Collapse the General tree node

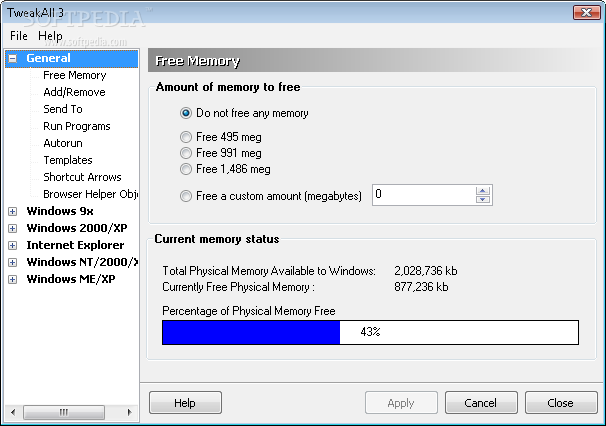[x=13, y=58]
